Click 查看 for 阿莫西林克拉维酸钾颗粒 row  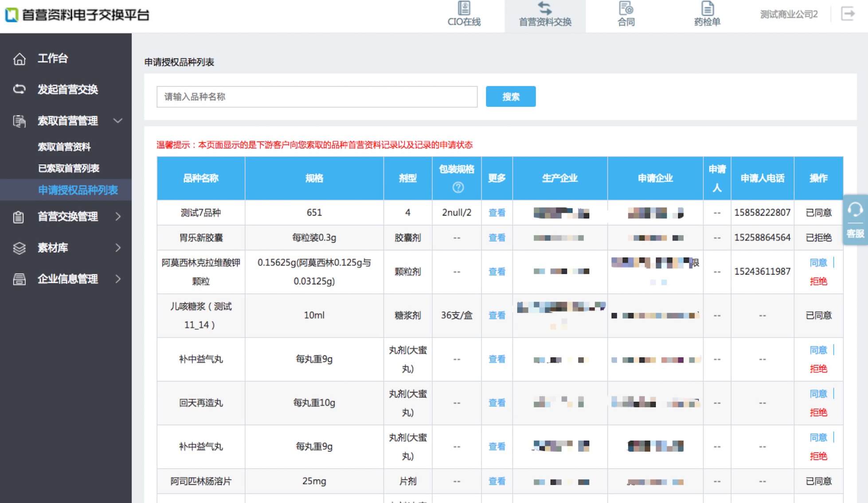point(497,271)
